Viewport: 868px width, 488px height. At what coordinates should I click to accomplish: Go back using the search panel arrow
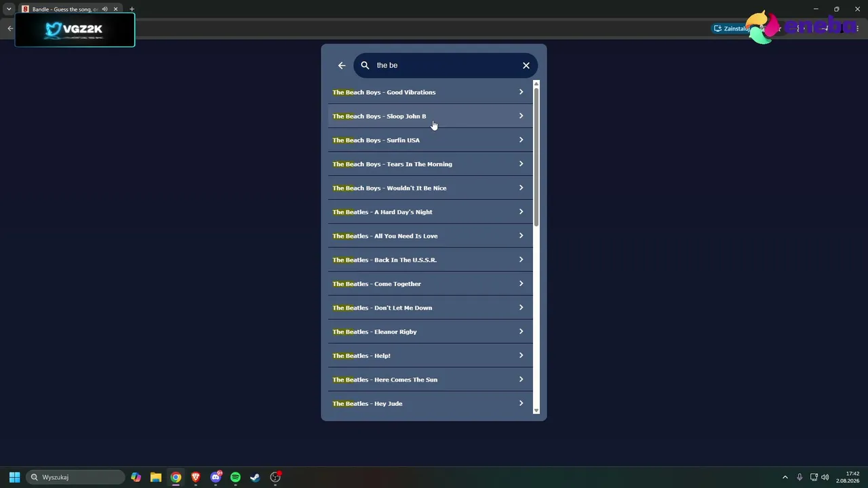[342, 65]
